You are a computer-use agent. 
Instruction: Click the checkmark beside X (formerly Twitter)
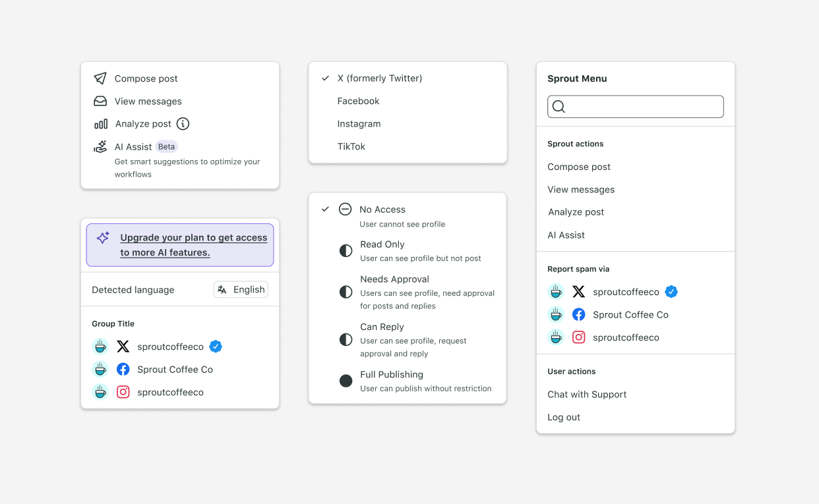[x=325, y=78]
